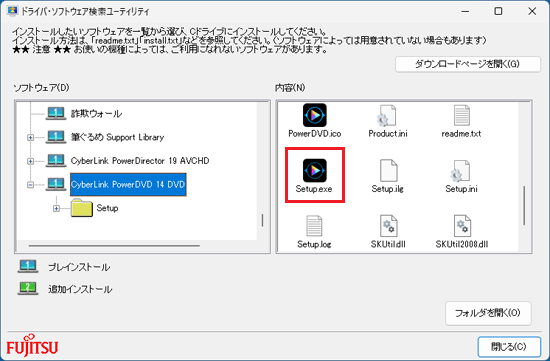Click the ダウンロードページを開く(G) button
Viewport: 550px width, 361px height.
click(x=468, y=64)
